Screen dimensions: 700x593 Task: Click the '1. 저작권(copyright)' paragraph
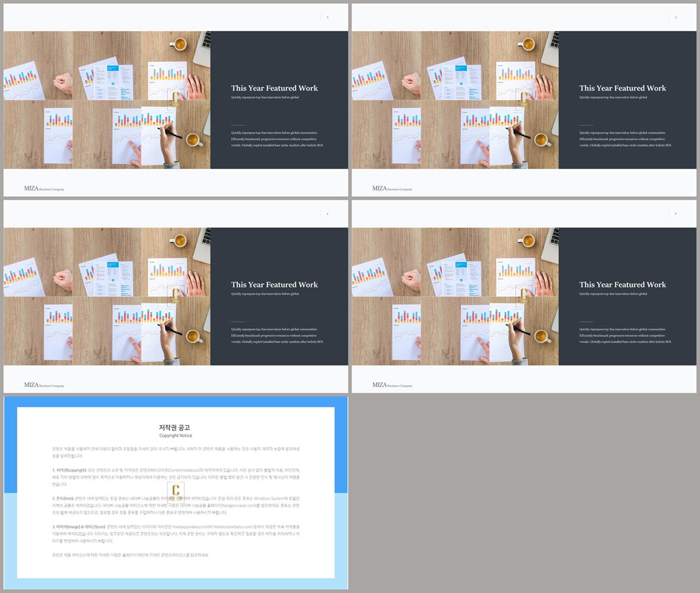(x=176, y=477)
